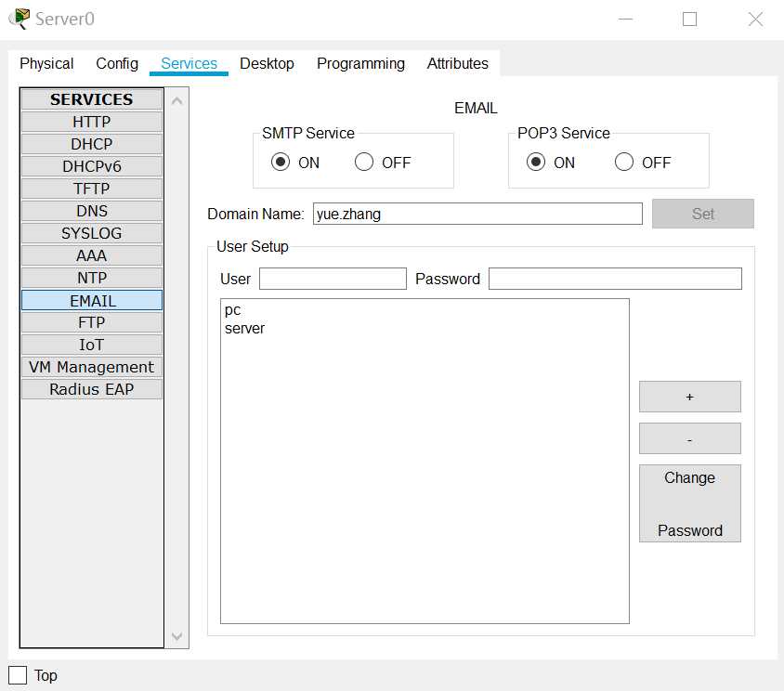Add user with the plus button
Screen dimensions: 784x691
(689, 397)
